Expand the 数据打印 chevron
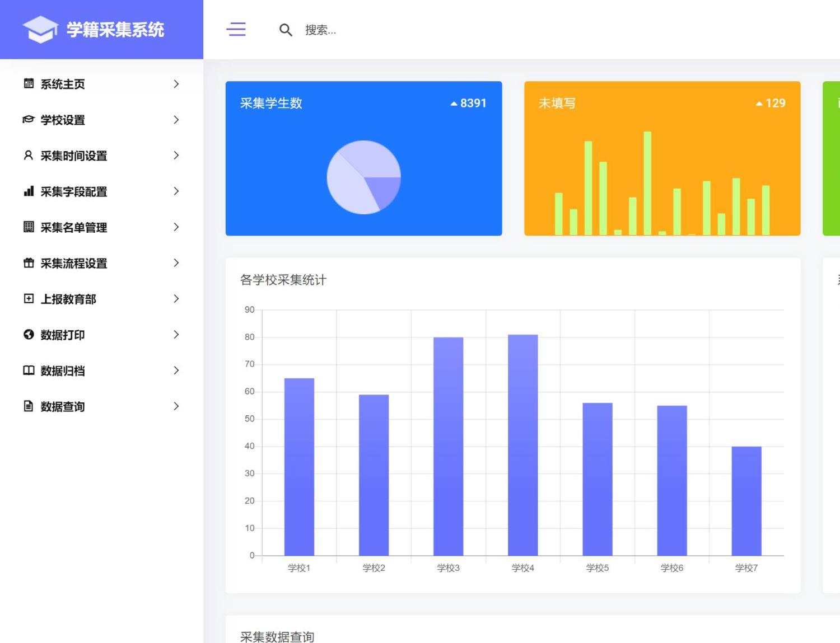 click(176, 335)
